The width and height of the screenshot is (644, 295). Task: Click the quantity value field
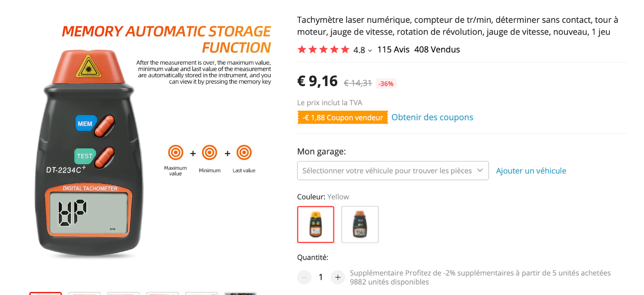321,277
